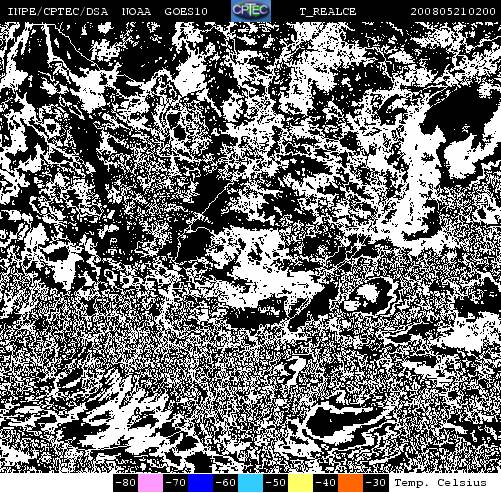Click the -60 temperature label
The width and height of the screenshot is (501, 493).
[225, 483]
